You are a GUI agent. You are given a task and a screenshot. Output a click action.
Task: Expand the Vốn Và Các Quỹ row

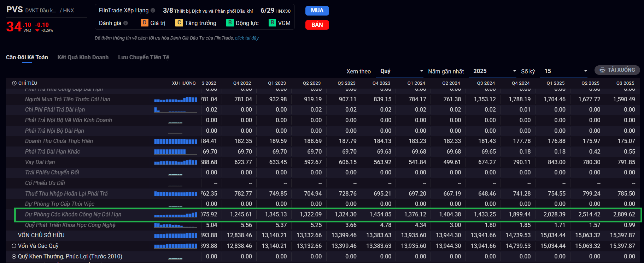point(14,246)
